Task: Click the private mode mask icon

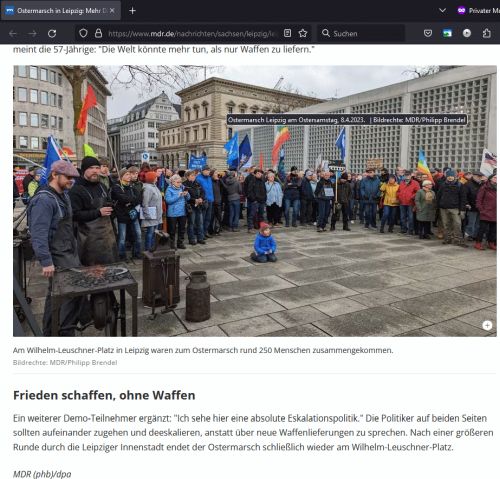Action: point(461,11)
